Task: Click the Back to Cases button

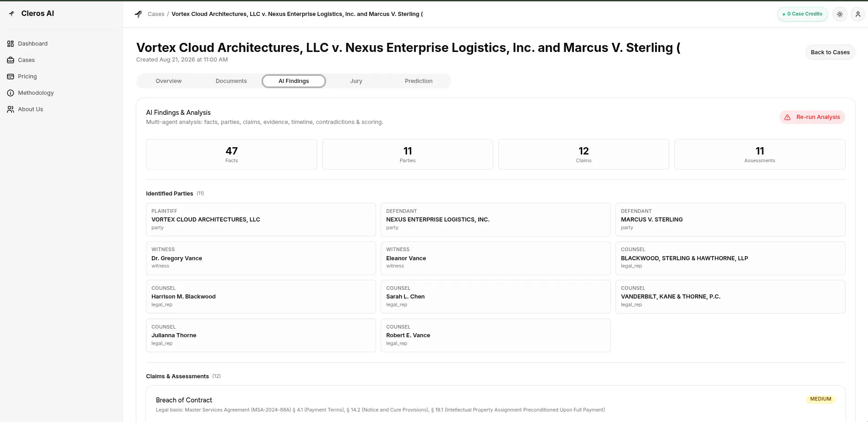Action: tap(830, 52)
